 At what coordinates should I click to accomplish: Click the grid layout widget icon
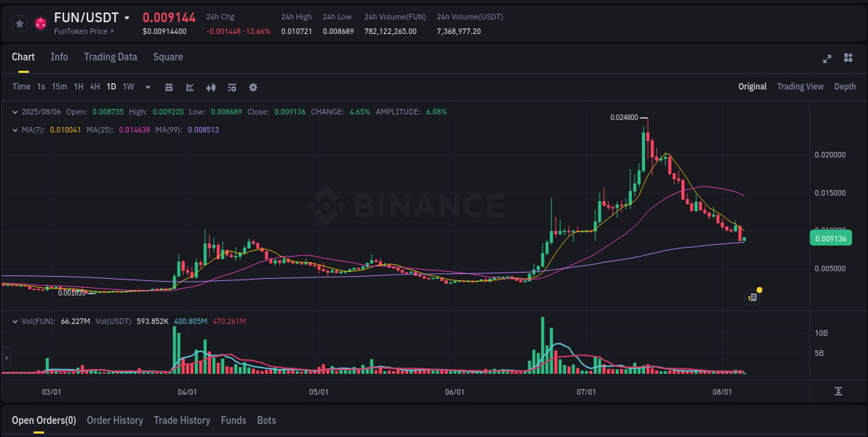846,59
